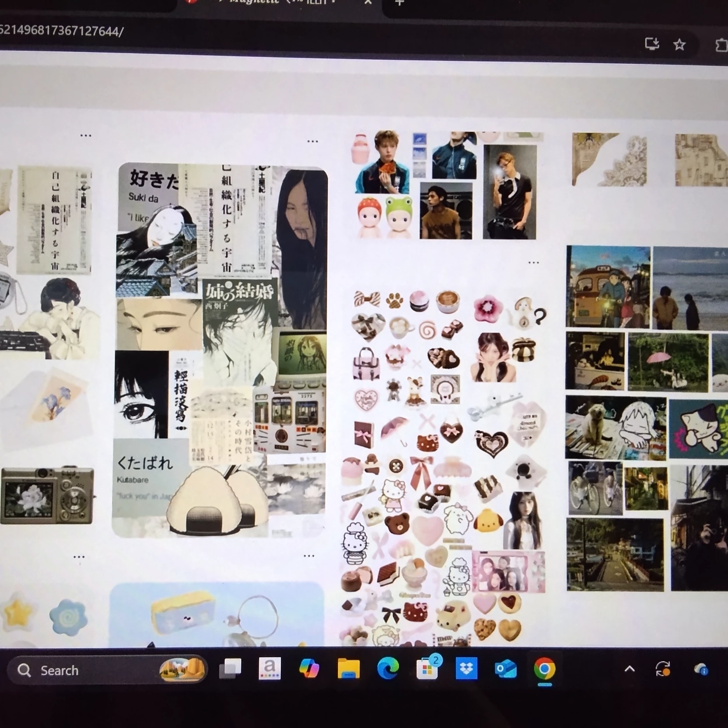Launch the Amazon app from the taskbar
Viewport: 728px width, 728px height.
(x=269, y=668)
